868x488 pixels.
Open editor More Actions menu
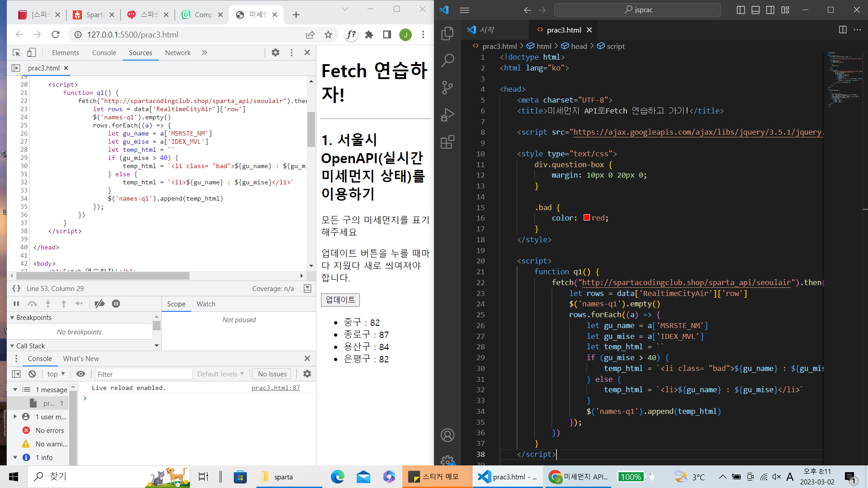[x=857, y=30]
